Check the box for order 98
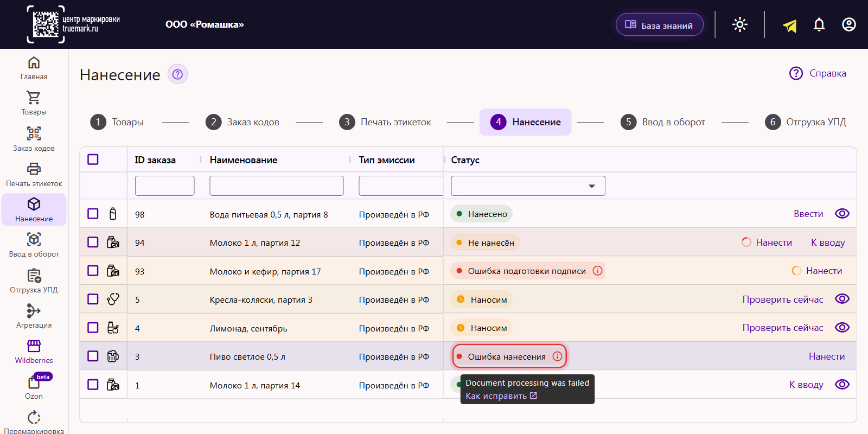Viewport: 868px width, 434px height. pyautogui.click(x=93, y=214)
